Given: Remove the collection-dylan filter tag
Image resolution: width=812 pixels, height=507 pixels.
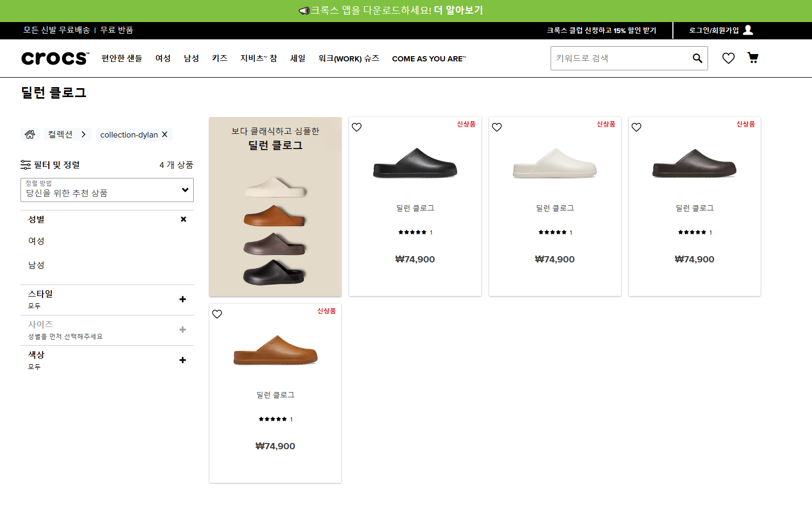Looking at the screenshot, I should coord(164,134).
